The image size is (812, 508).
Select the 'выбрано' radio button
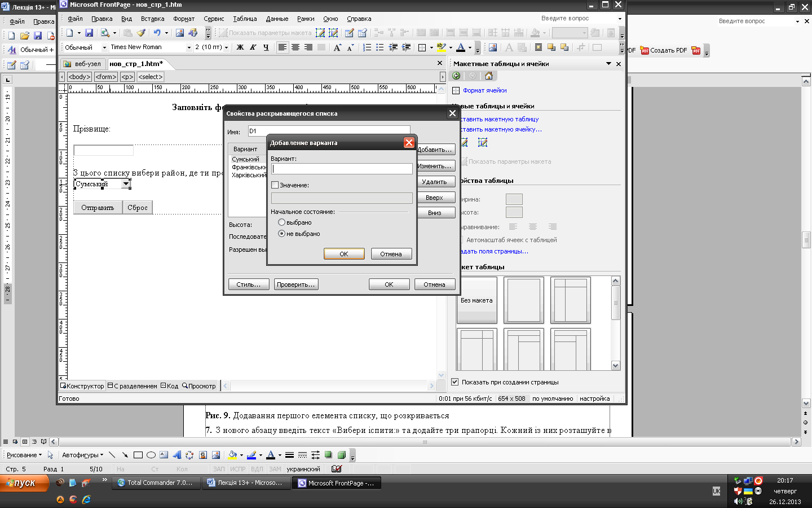(282, 222)
